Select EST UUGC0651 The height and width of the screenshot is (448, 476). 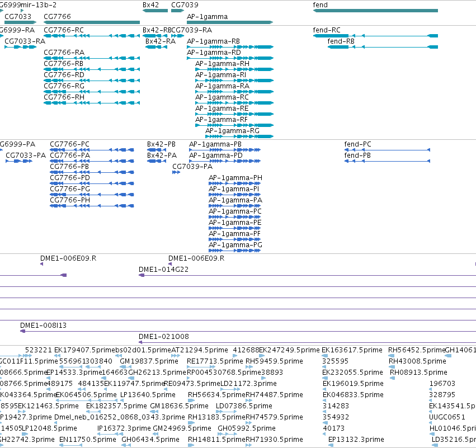[447, 417]
